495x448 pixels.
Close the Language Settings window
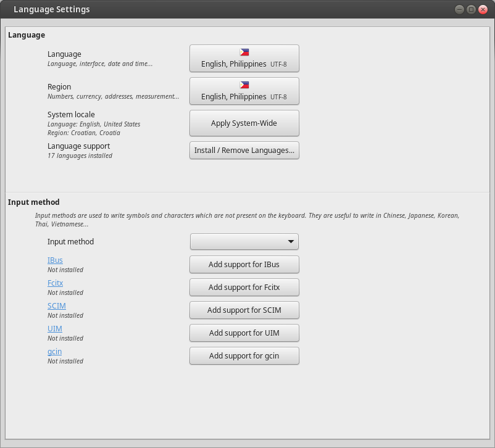[483, 9]
